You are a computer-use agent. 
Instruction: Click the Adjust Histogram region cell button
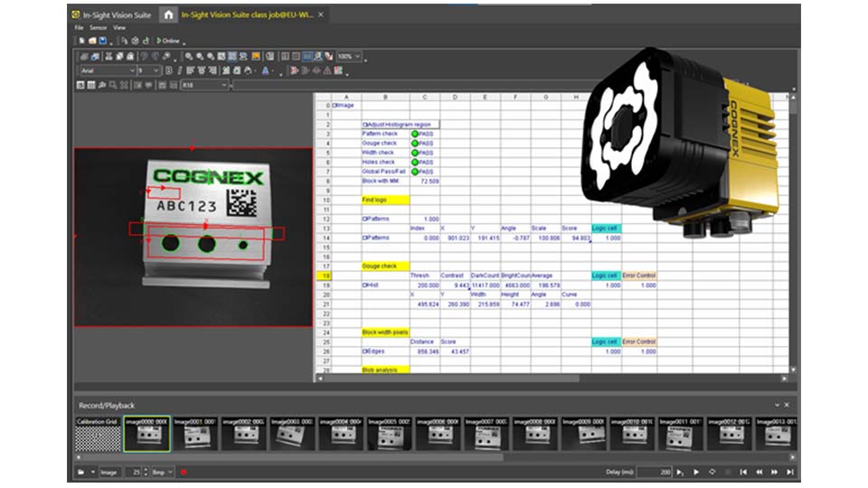tap(401, 125)
